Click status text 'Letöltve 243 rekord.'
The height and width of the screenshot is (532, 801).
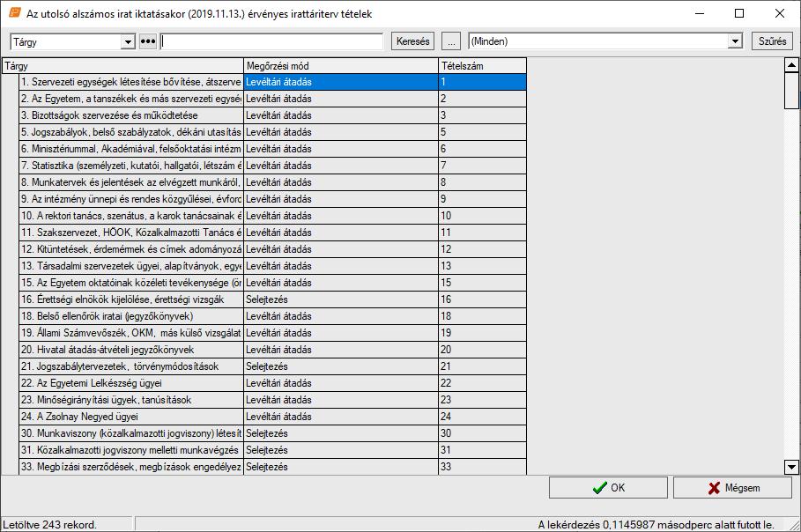49,525
